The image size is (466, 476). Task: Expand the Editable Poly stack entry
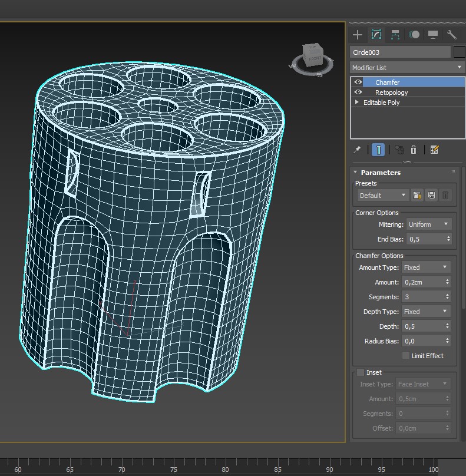357,103
